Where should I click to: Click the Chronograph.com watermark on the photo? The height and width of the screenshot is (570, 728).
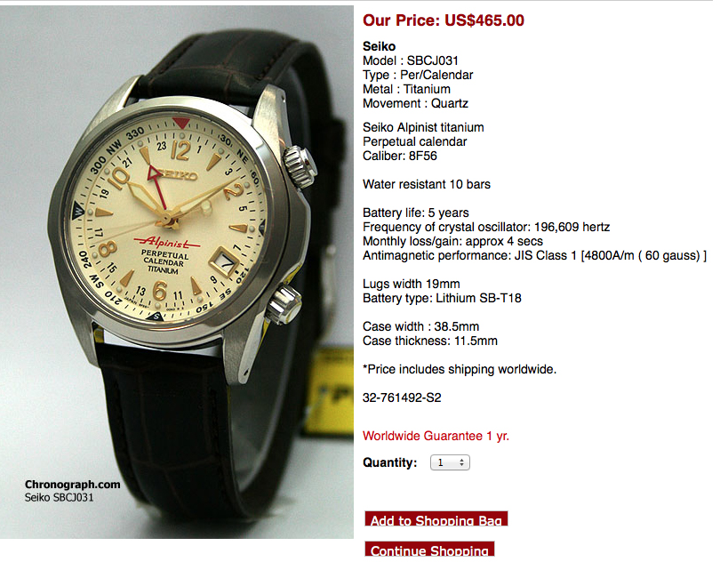[72, 484]
